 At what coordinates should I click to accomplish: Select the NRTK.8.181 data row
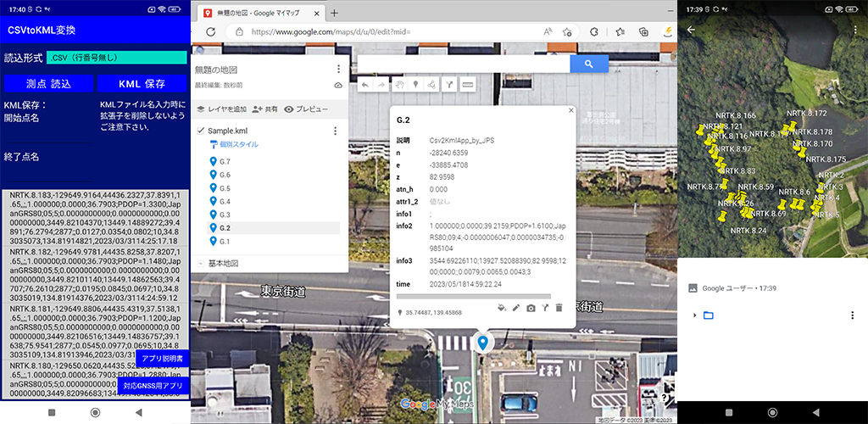(95, 331)
